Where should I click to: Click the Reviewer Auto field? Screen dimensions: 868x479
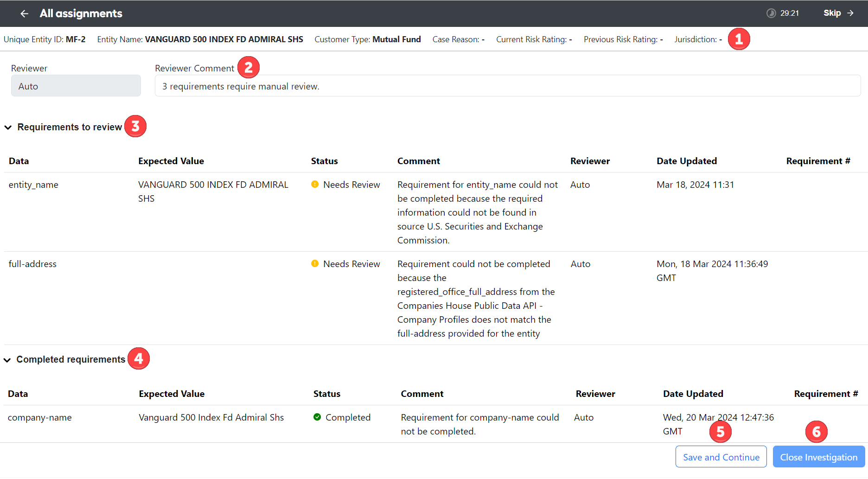76,86
